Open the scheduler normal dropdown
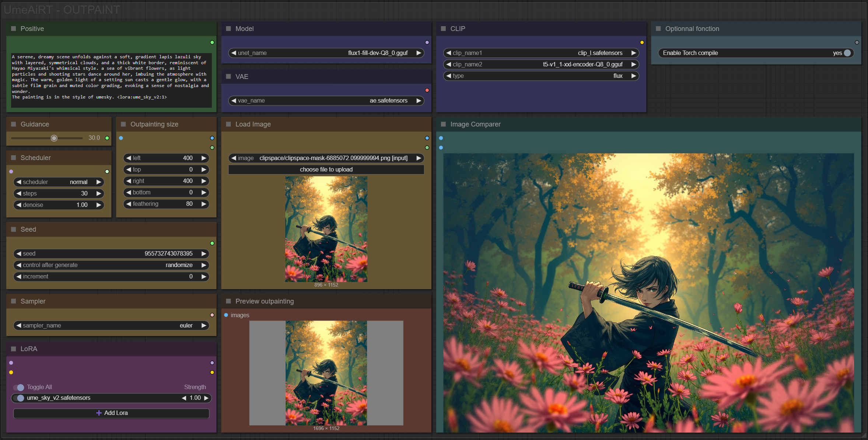 point(58,182)
